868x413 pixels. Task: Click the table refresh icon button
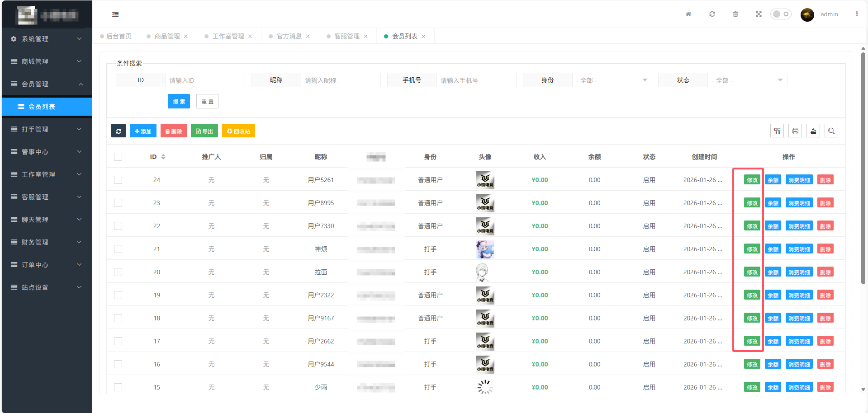point(119,131)
